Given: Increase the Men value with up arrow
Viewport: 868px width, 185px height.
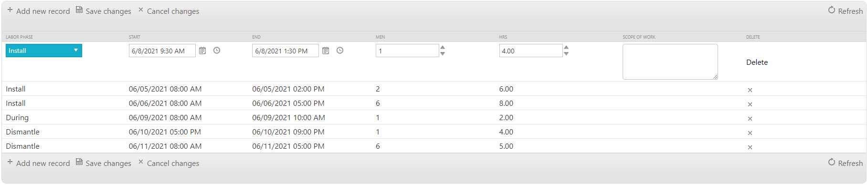Looking at the screenshot, I should (x=443, y=48).
